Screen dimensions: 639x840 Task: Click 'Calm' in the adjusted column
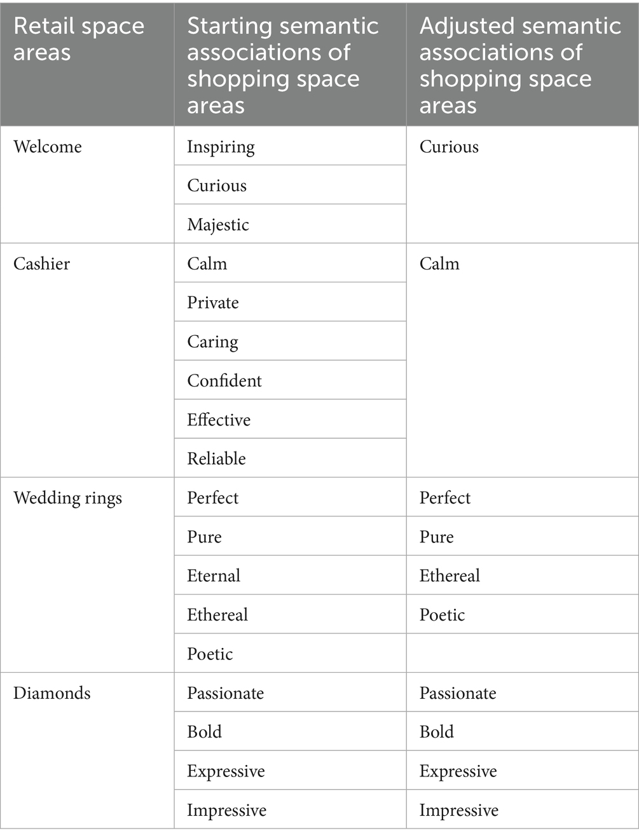[x=439, y=264]
